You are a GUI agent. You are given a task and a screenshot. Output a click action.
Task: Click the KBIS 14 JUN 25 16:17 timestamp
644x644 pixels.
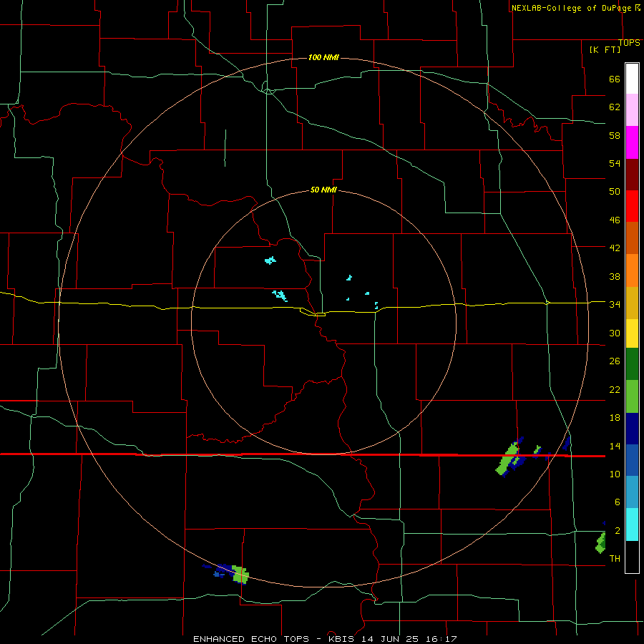392,639
